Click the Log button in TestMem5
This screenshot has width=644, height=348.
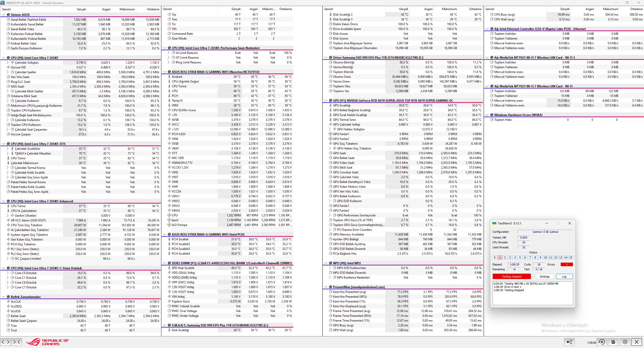click(x=564, y=276)
